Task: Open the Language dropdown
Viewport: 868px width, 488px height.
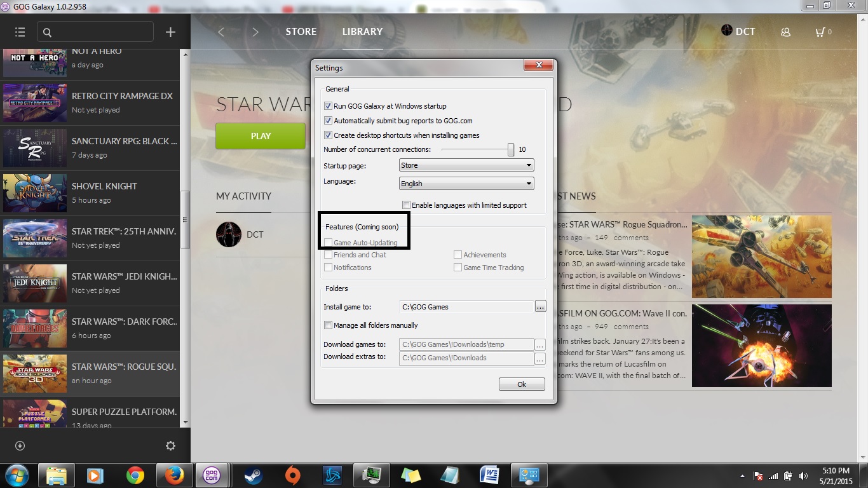Action: point(466,184)
